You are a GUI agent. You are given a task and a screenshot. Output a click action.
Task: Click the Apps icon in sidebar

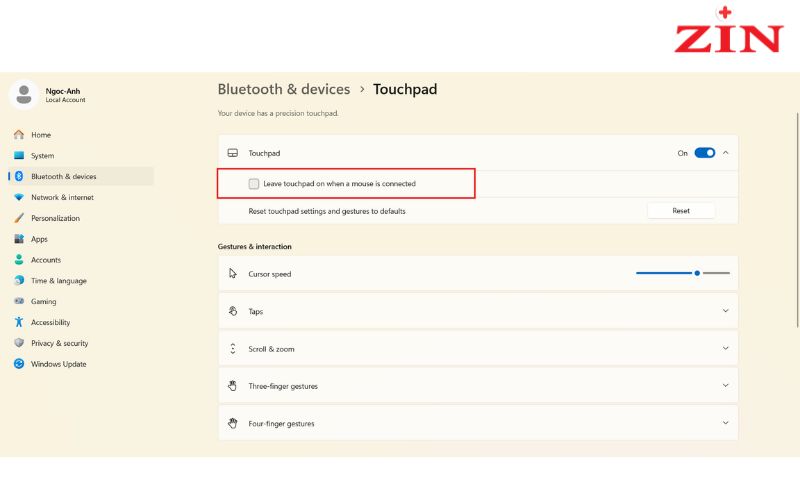(19, 239)
